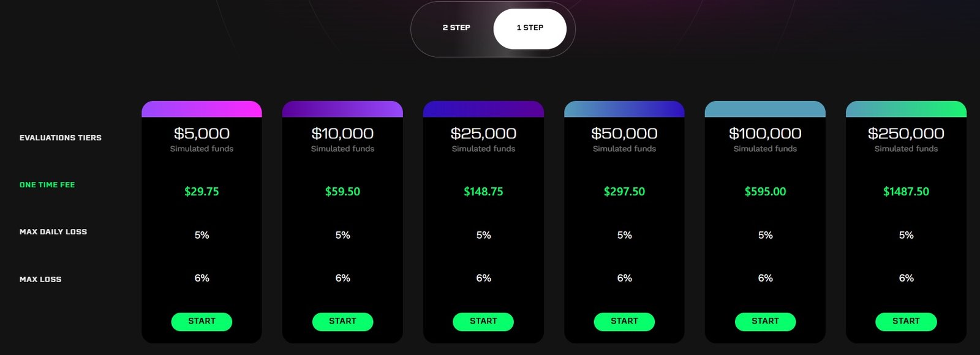980x355 pixels.
Task: Click the pink gradient bar atop $5,000 card
Action: [202, 109]
